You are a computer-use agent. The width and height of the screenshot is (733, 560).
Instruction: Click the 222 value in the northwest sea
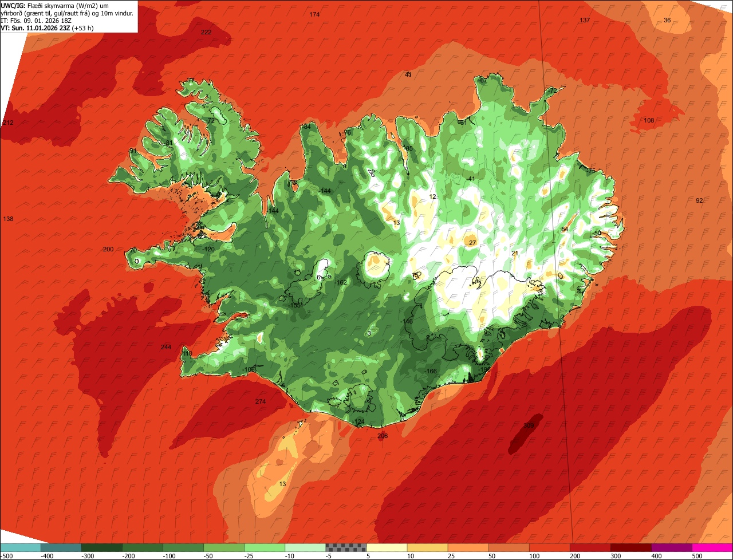tap(206, 33)
